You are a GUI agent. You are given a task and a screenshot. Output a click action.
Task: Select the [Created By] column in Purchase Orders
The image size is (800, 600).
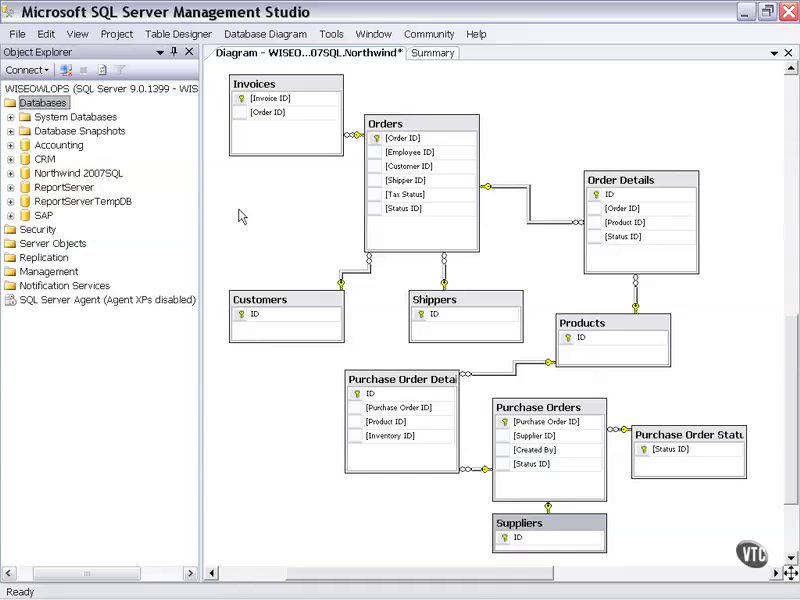(549, 449)
